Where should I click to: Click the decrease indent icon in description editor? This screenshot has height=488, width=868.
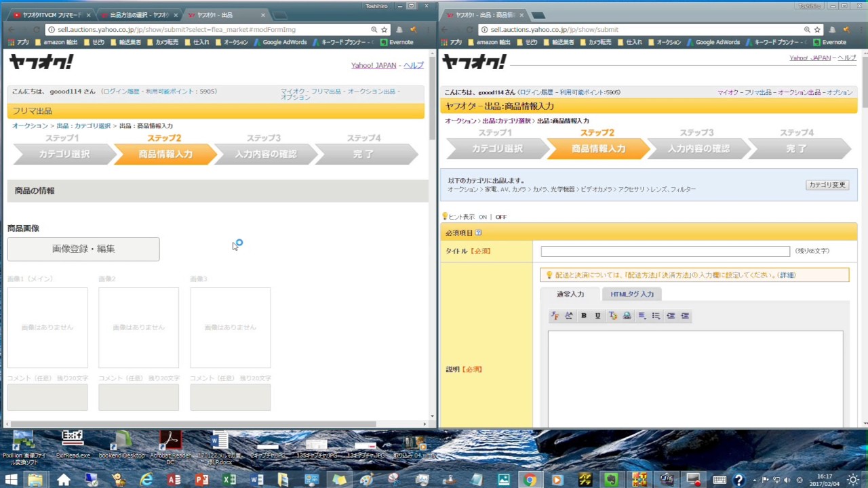(671, 316)
